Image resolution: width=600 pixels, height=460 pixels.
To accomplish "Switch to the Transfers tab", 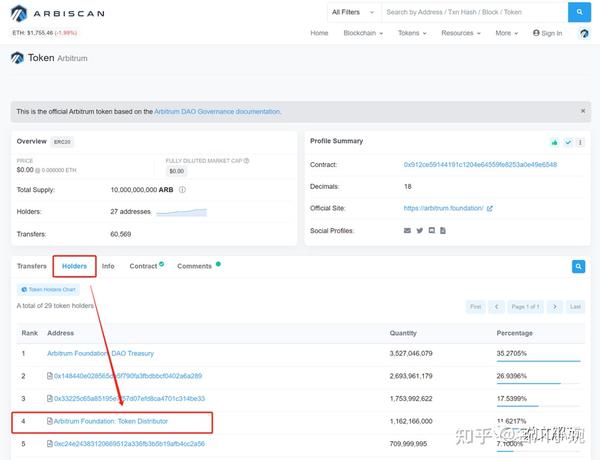I will coord(32,266).
